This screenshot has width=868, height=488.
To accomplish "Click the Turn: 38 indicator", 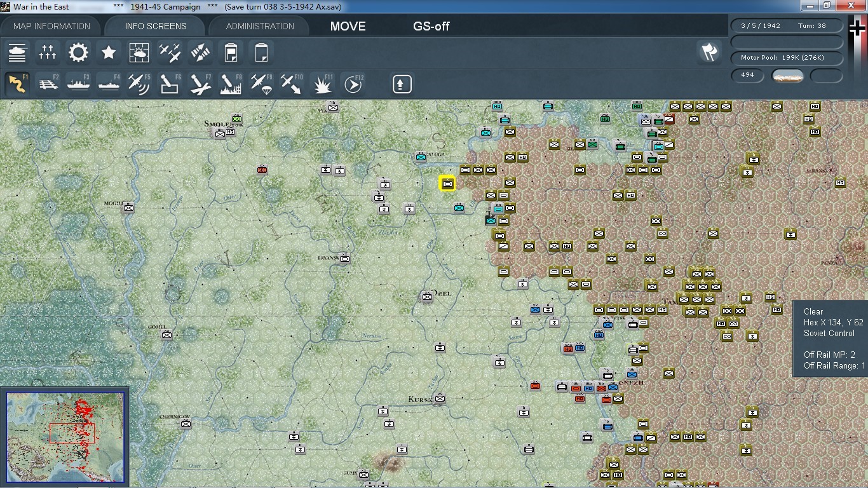I will pyautogui.click(x=812, y=26).
